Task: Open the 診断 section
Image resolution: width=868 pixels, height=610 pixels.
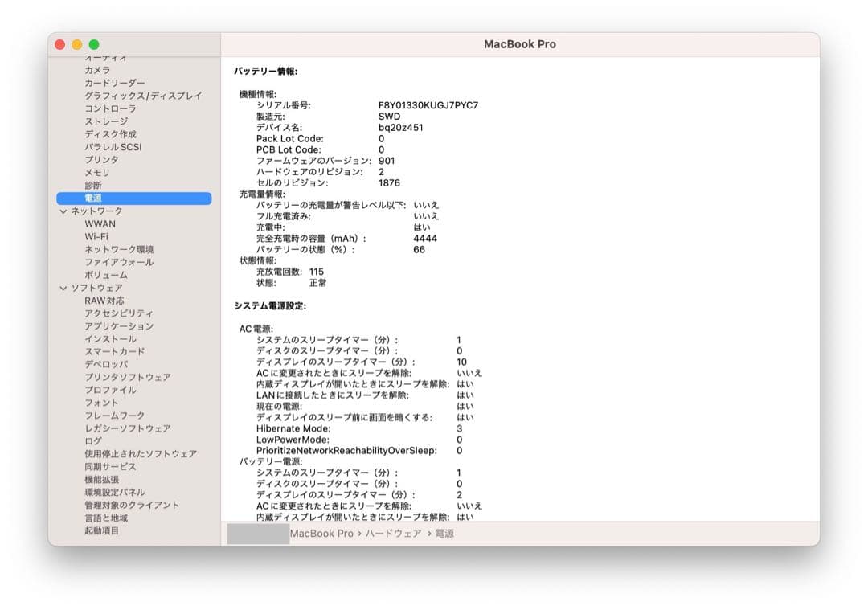Action: click(92, 185)
